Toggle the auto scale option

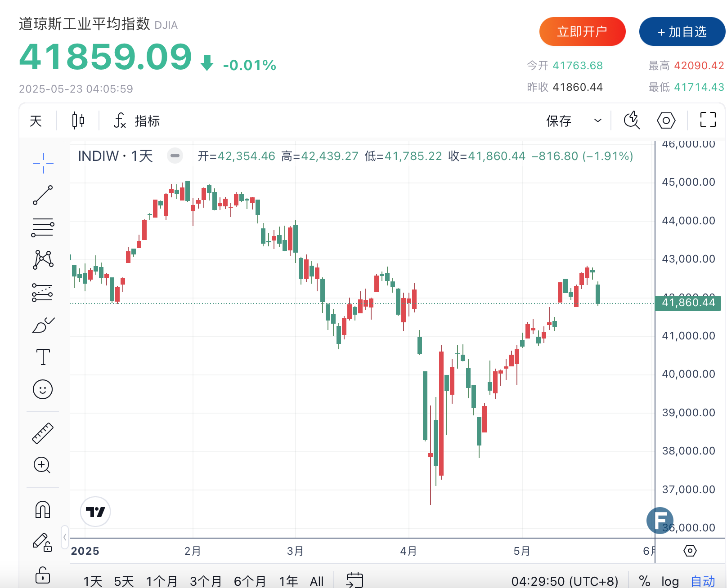(703, 581)
